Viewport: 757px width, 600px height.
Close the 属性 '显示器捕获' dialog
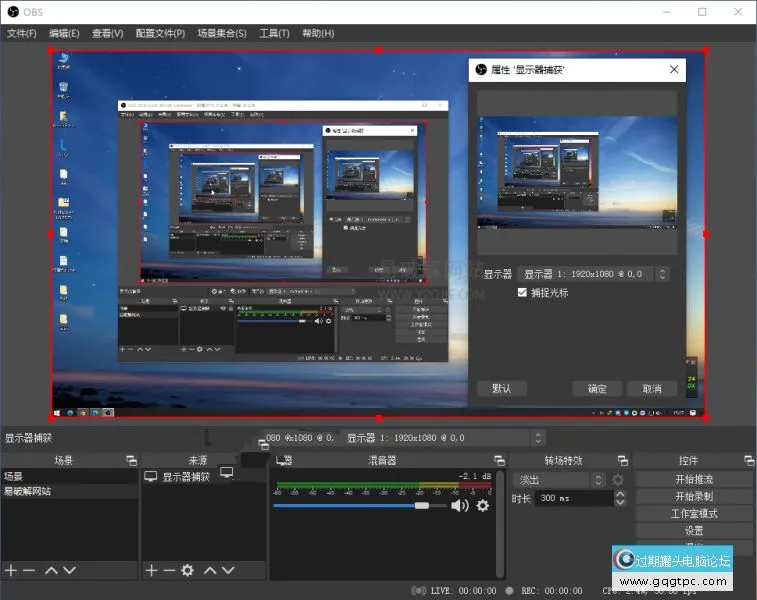pos(674,70)
